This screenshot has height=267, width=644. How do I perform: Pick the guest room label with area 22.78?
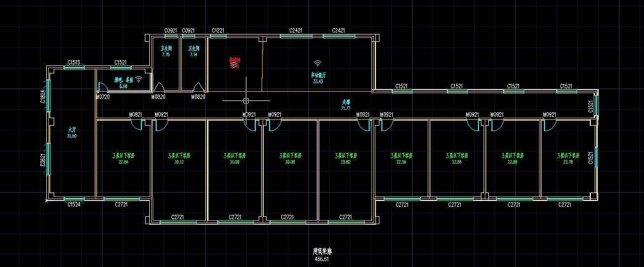[x=568, y=158]
